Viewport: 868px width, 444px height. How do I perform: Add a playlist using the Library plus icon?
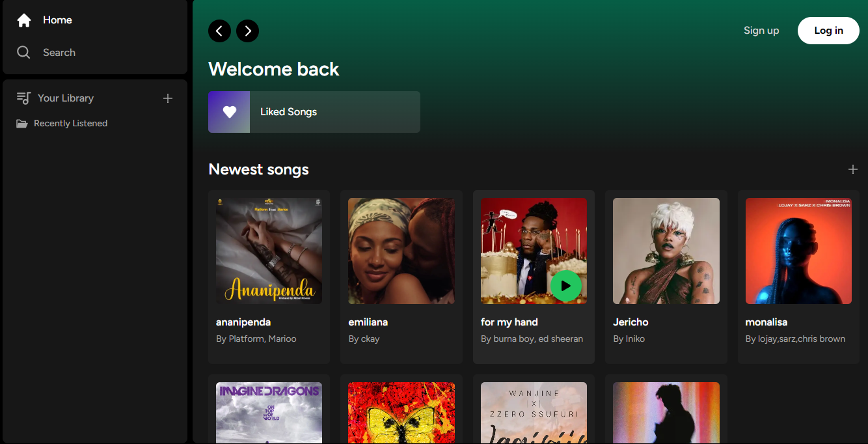click(x=167, y=98)
